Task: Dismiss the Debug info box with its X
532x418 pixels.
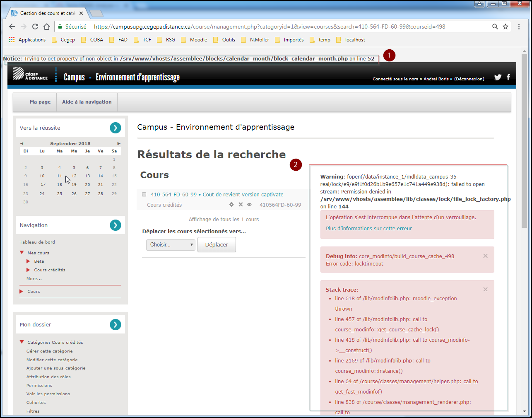Action: [x=485, y=256]
